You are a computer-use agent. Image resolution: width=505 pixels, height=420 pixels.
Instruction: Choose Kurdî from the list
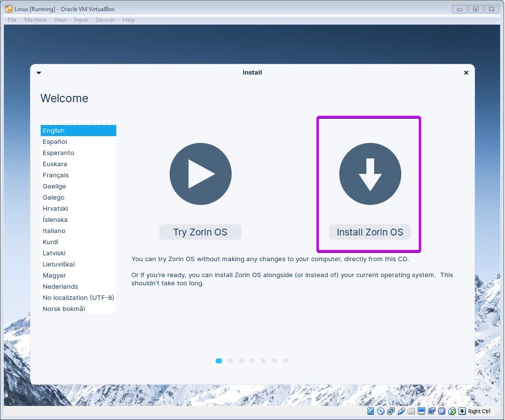click(x=78, y=242)
